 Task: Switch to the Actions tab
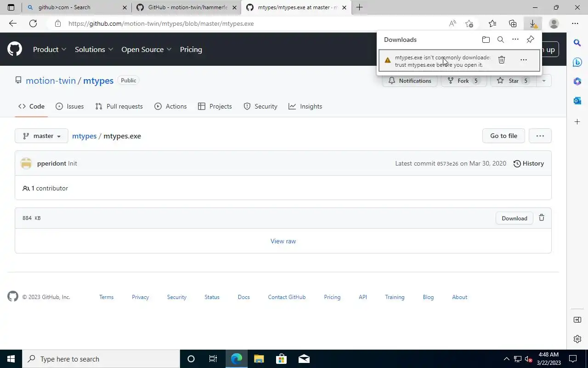(x=170, y=106)
